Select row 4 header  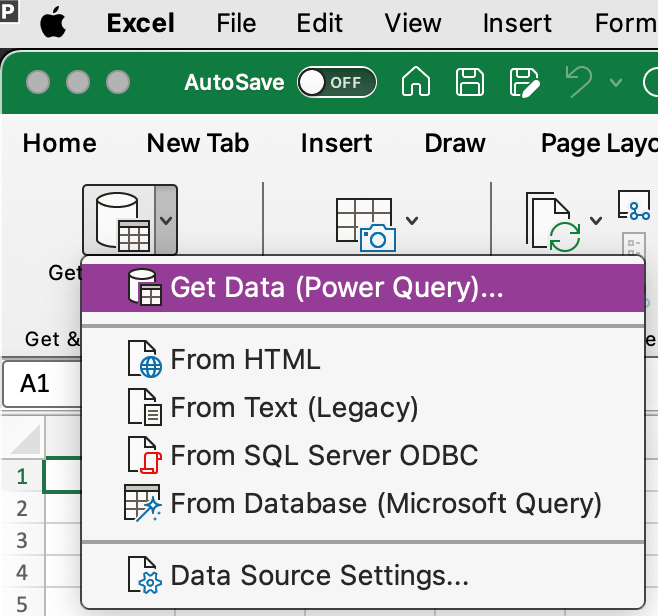[x=22, y=572]
